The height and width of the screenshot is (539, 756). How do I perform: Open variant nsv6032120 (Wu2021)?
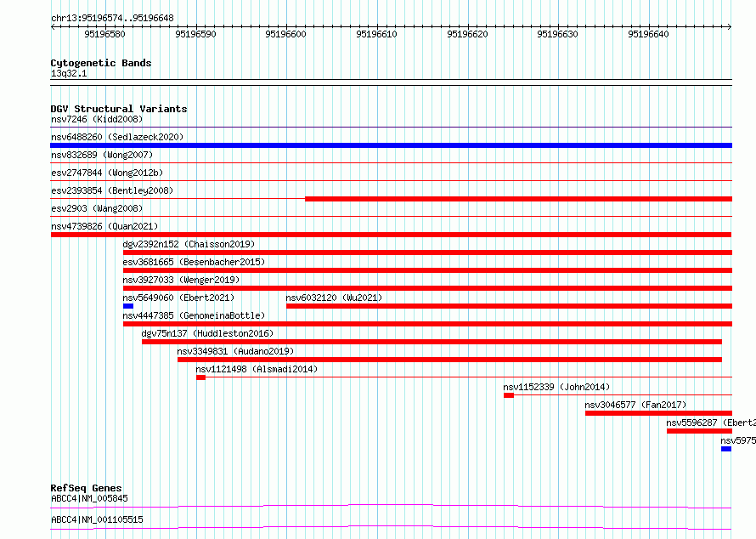pyautogui.click(x=334, y=298)
